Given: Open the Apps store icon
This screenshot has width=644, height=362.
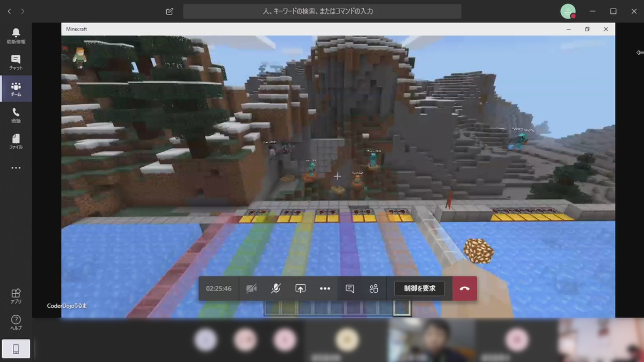Looking at the screenshot, I should (16, 296).
